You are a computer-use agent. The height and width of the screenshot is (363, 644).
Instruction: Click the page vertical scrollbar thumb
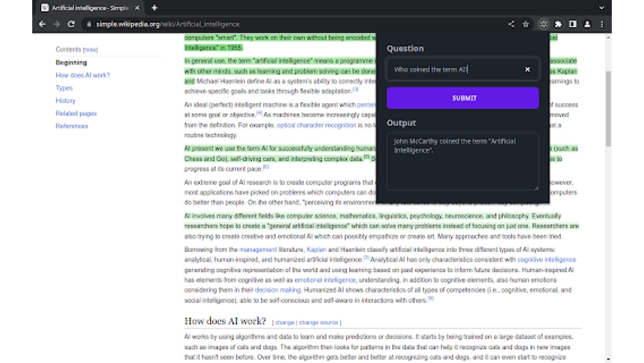[609, 108]
